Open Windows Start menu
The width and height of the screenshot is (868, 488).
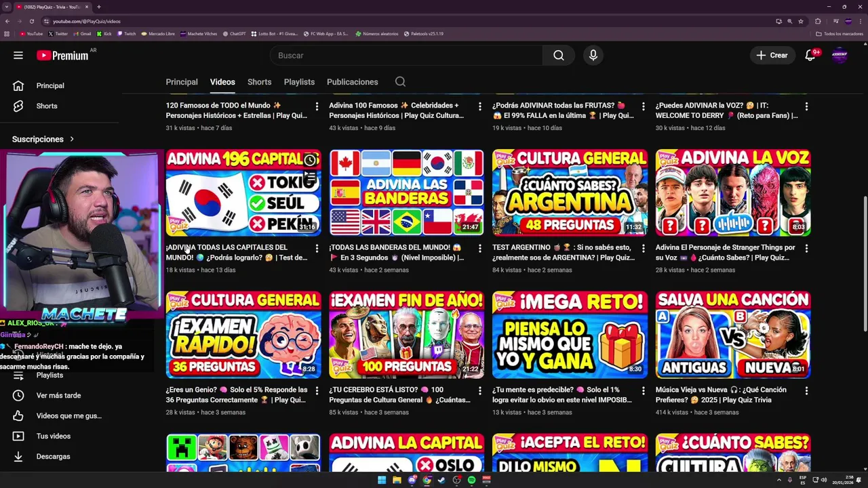(382, 480)
